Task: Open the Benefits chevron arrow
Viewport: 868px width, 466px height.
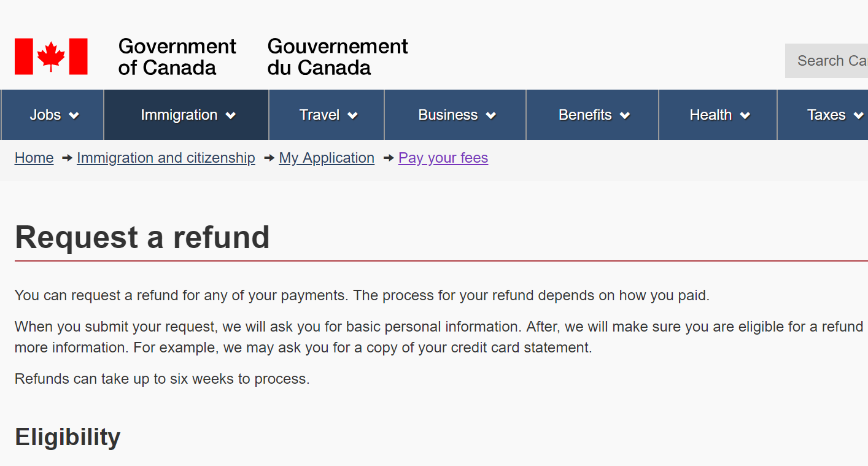Action: pyautogui.click(x=625, y=115)
